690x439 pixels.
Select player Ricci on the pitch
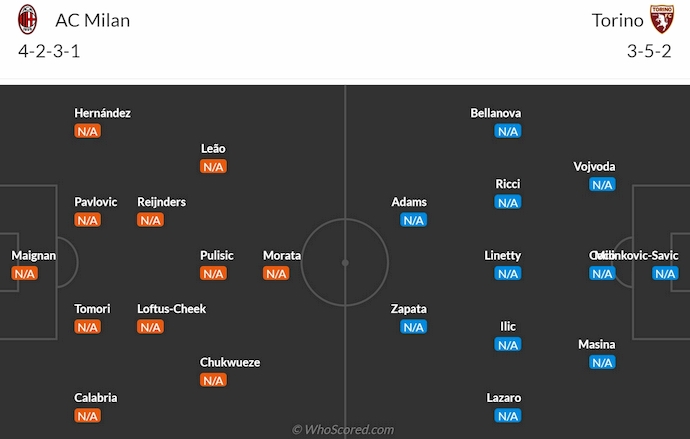click(508, 184)
